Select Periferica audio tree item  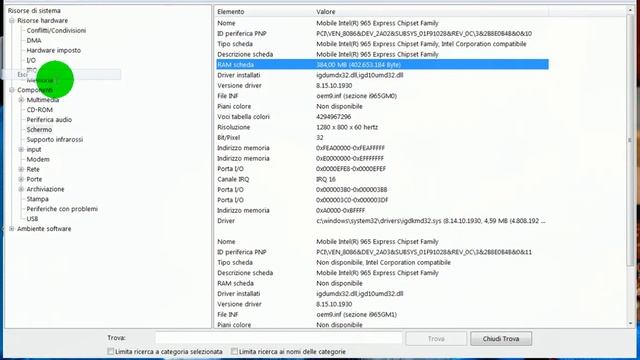coord(49,120)
